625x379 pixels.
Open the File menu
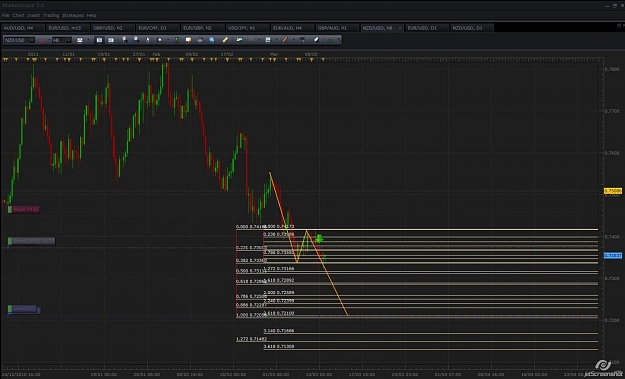[x=5, y=15]
